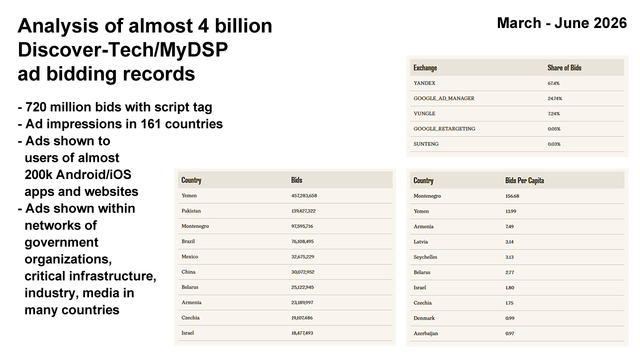Click Brazil row in Bids table
This screenshot has height=360, width=640.
(285, 242)
